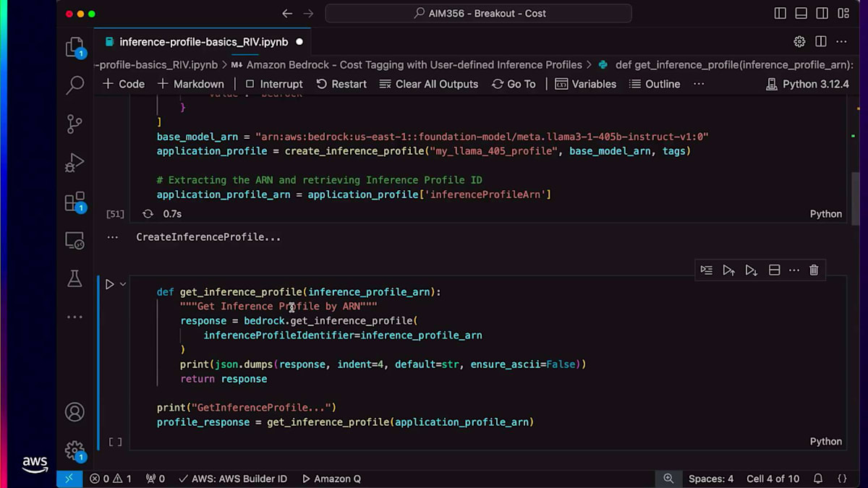
Task: Toggle the secondary side bar layout button
Action: pyautogui.click(x=822, y=13)
